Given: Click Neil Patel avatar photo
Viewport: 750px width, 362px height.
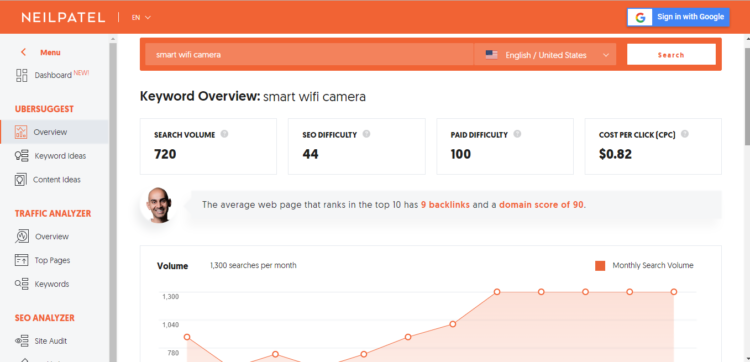Looking at the screenshot, I should [158, 205].
